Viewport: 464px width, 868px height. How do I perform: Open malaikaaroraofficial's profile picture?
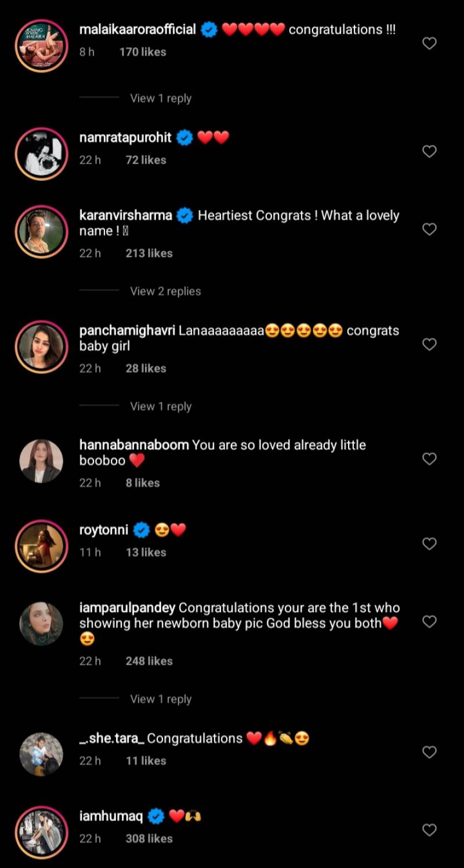pos(41,46)
